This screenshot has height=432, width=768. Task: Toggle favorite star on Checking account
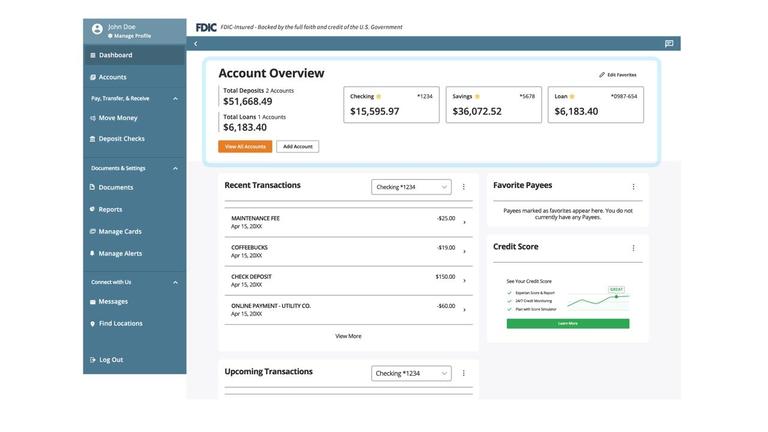pos(379,97)
